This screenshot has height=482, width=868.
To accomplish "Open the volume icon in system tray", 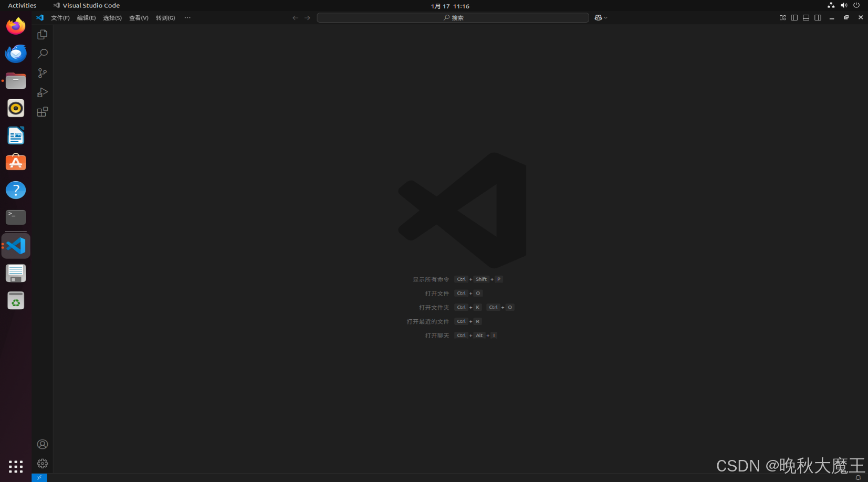I will (x=844, y=5).
